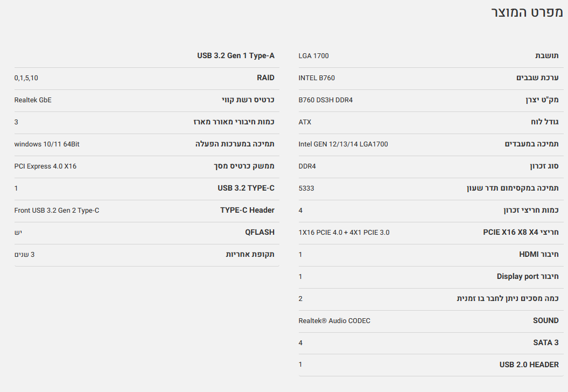Select Front USB 3.2 Gen 2 Type-C value
Image resolution: width=568 pixels, height=392 pixels.
(57, 211)
